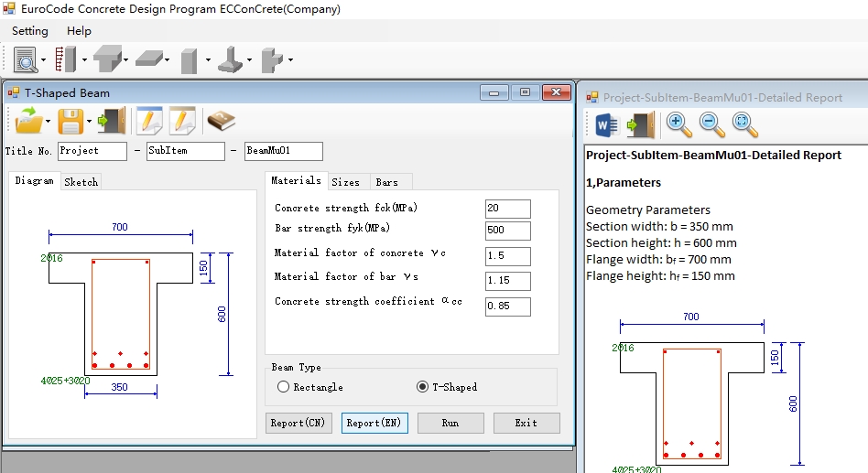Screen dimensions: 868x473
Task: Click the concrete material factor field
Action: click(x=507, y=256)
